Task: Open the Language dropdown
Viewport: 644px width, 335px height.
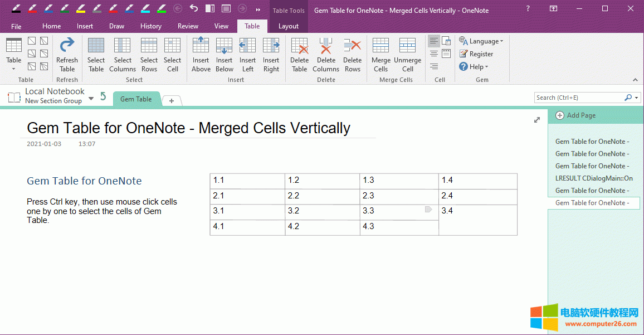Action: [x=481, y=41]
